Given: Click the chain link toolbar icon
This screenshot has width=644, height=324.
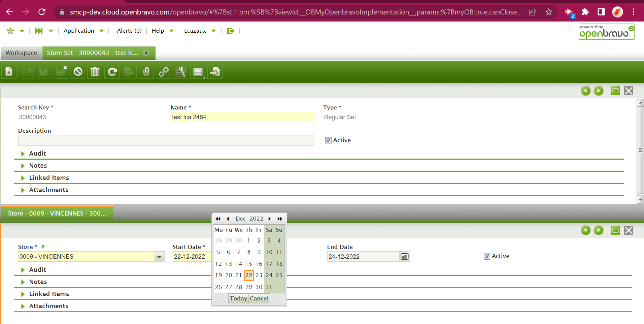Looking at the screenshot, I should tap(164, 72).
